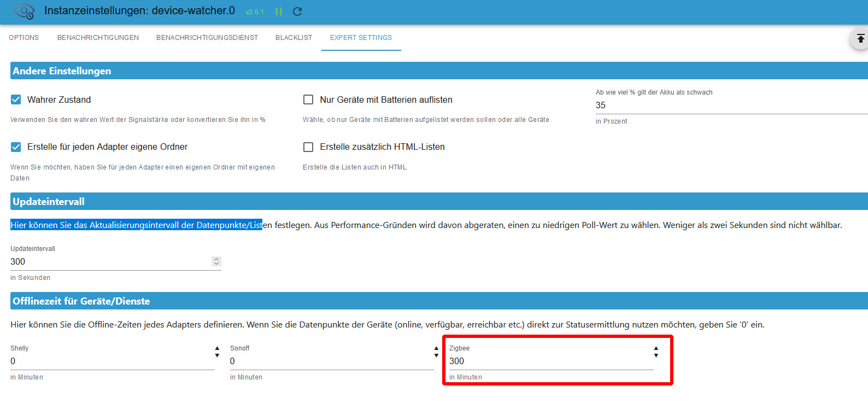868x415 pixels.
Task: Click the Zigbee minutes field showing 300
Action: (551, 361)
